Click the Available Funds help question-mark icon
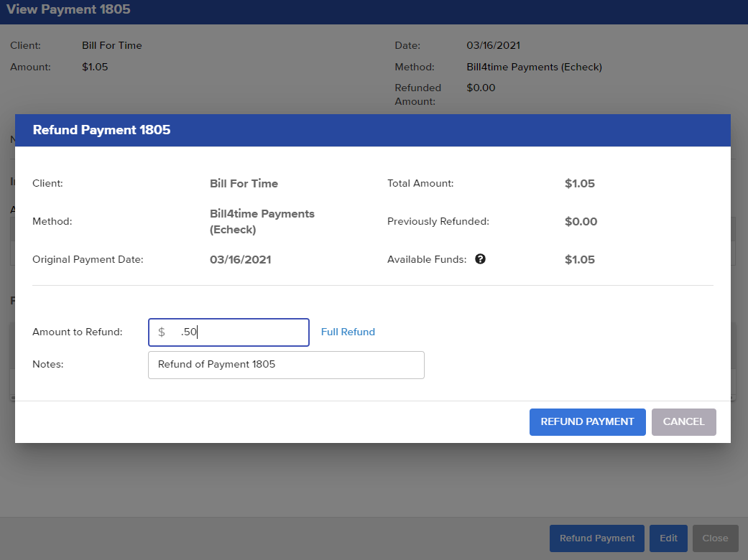The height and width of the screenshot is (560, 748). point(481,258)
